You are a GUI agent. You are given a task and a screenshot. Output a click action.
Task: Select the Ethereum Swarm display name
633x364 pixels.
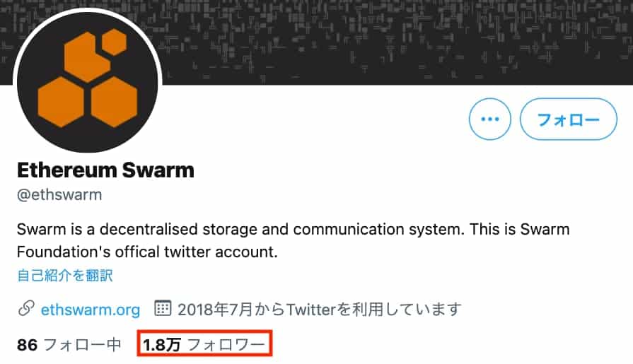click(105, 170)
